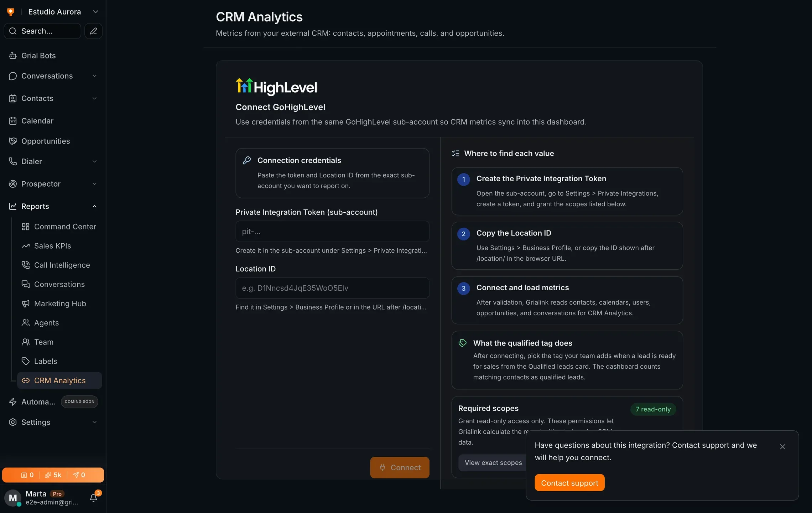Expand the Dialer section chevron
812x513 pixels.
tap(94, 161)
